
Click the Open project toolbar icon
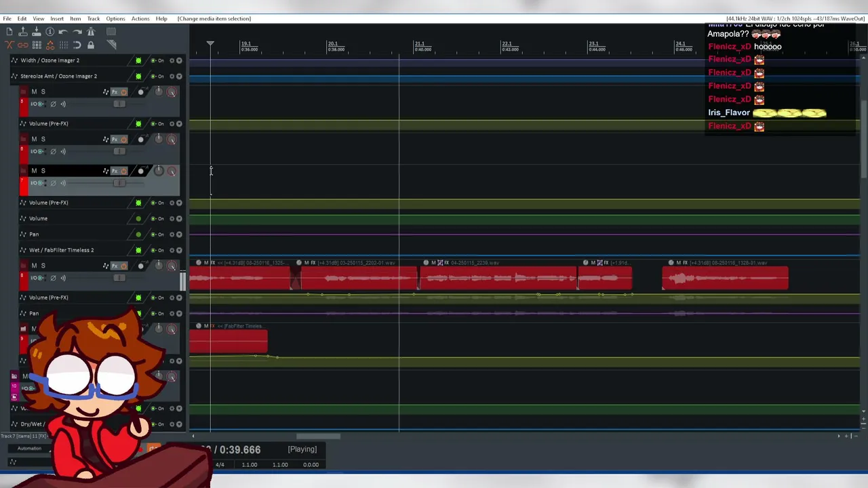coord(22,32)
